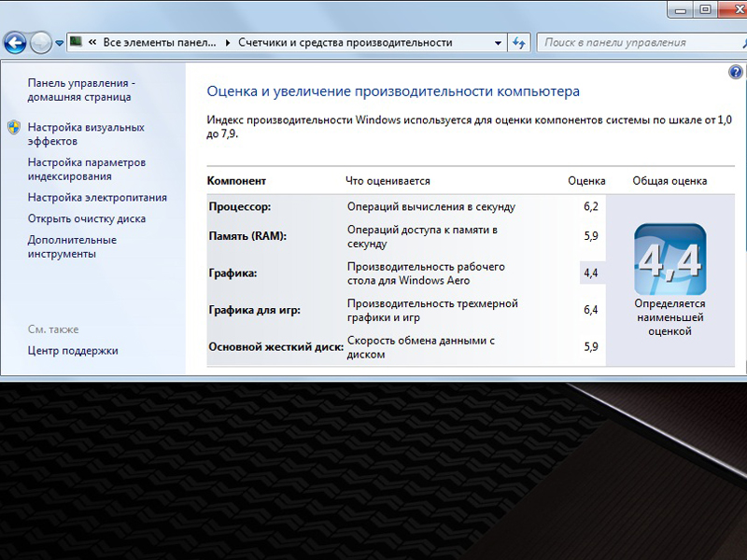Click 'Операций вычисления в секунду' description
The height and width of the screenshot is (560, 747).
point(431,207)
